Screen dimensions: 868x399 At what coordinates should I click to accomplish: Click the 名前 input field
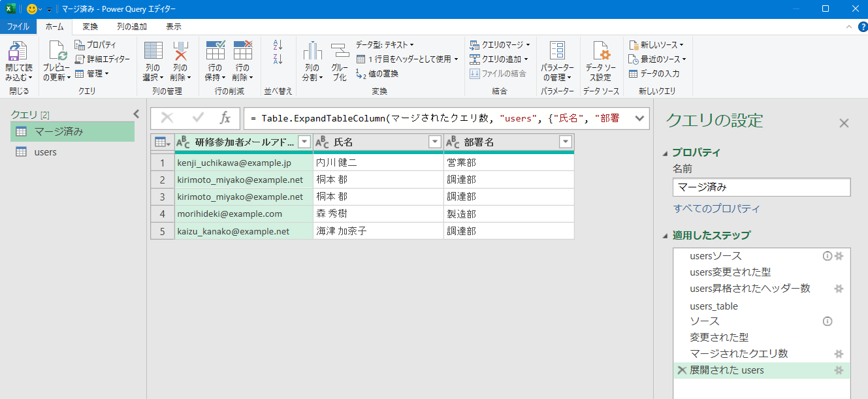[x=762, y=187]
